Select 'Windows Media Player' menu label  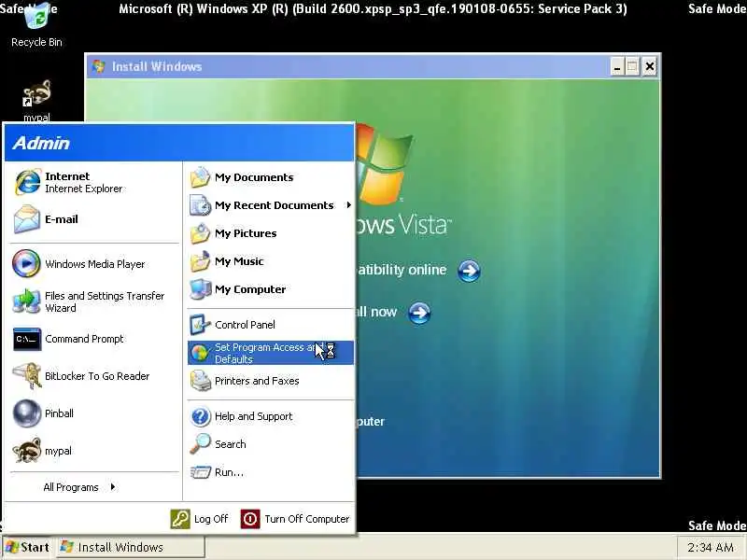coord(95,264)
